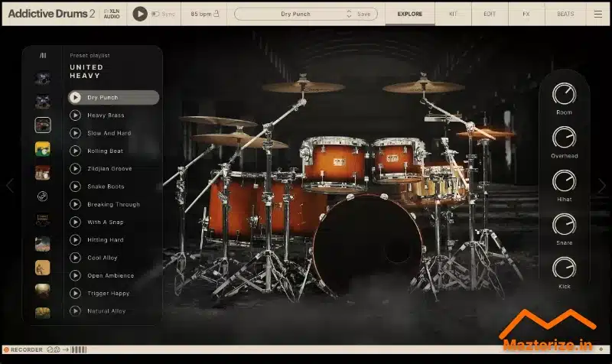The height and width of the screenshot is (364, 612).
Task: Start the main transport play button
Action: pos(140,14)
